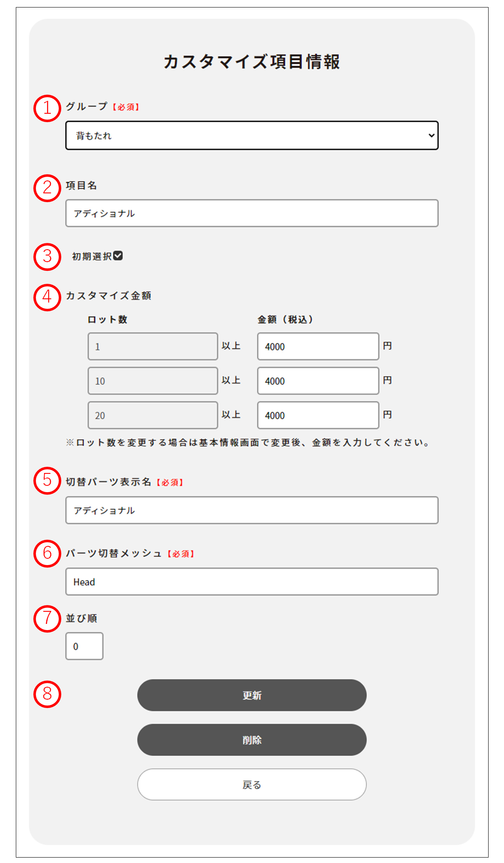The image size is (504, 863).
Task: Select the パーツ切替メッシュ field containing Head
Action: coord(252,581)
